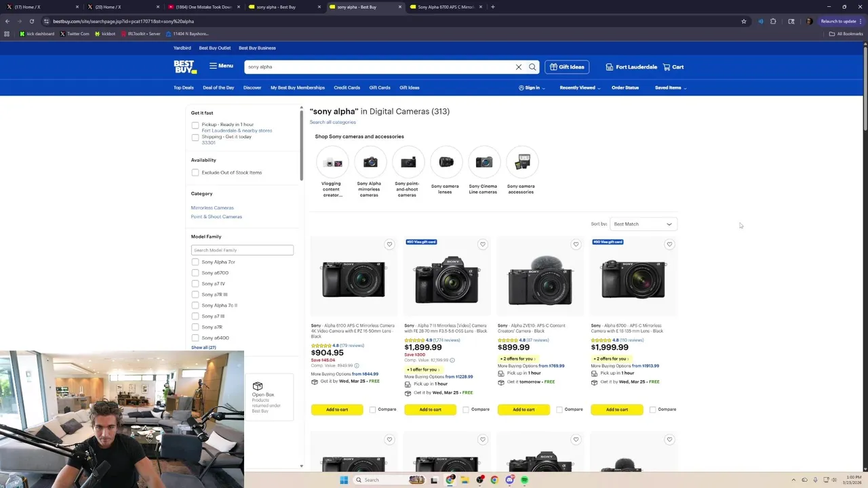Select Sony Alpha mirrorless cameras category icon

click(370, 163)
